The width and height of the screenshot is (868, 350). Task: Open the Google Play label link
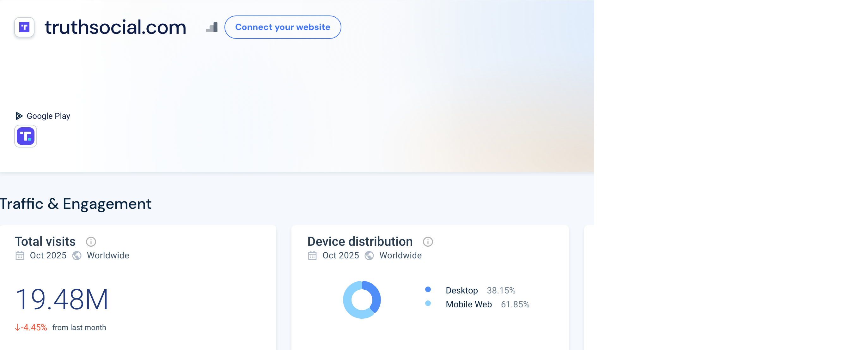49,116
